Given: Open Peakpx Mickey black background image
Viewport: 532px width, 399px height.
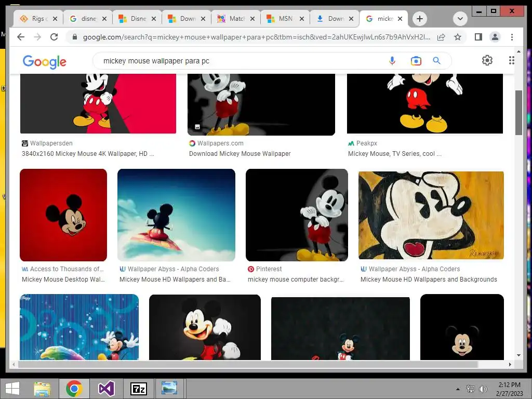Looking at the screenshot, I should point(425,103).
